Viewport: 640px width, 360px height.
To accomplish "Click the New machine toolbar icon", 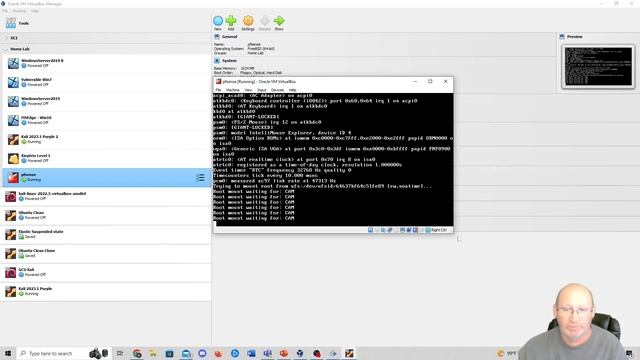I will (x=218, y=21).
